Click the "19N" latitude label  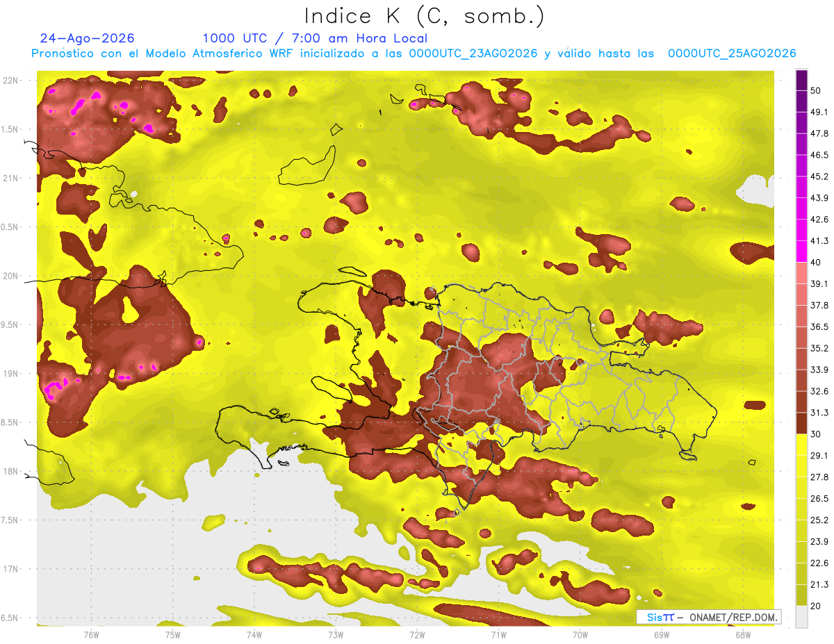[11, 373]
